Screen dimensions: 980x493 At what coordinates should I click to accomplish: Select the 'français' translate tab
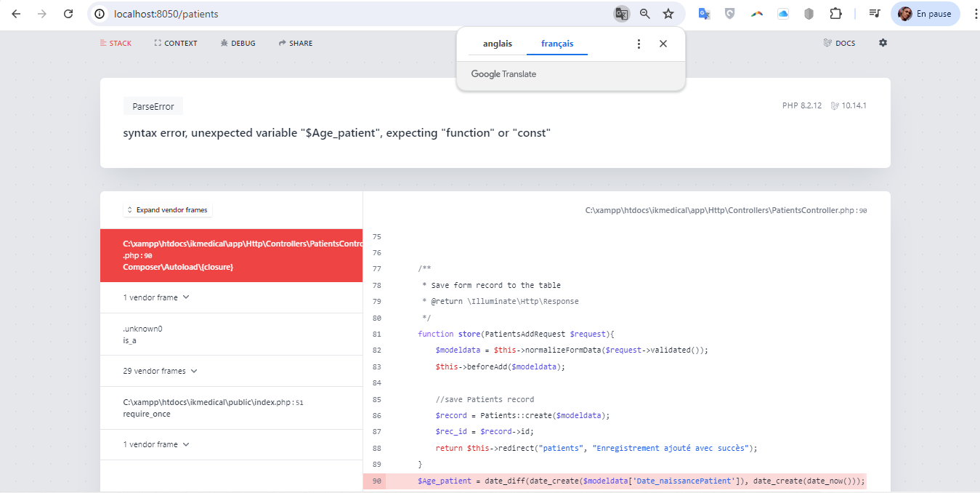point(557,44)
